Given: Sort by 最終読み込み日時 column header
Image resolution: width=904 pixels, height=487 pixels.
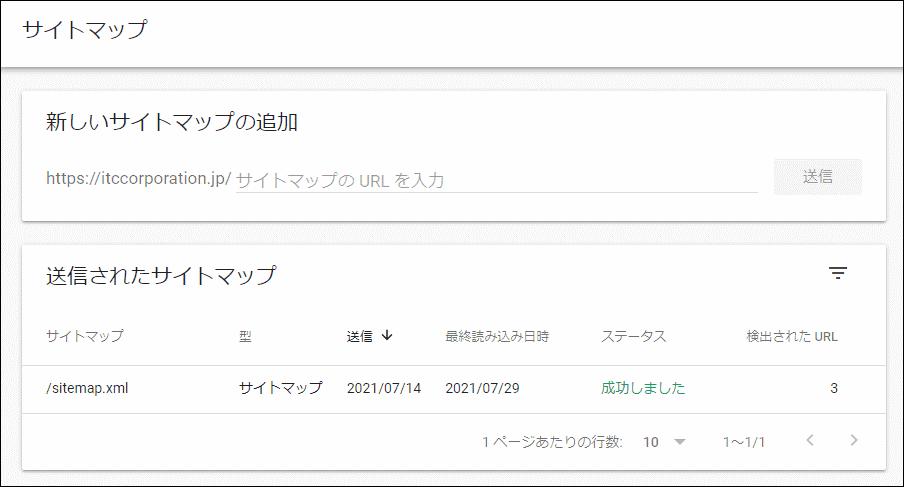Looking at the screenshot, I should tap(497, 336).
